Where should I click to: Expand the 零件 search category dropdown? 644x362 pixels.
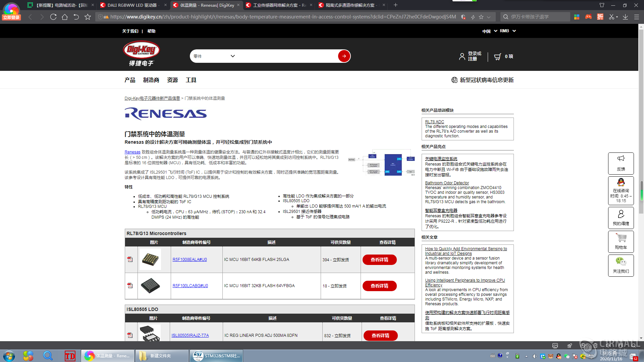pyautogui.click(x=232, y=56)
